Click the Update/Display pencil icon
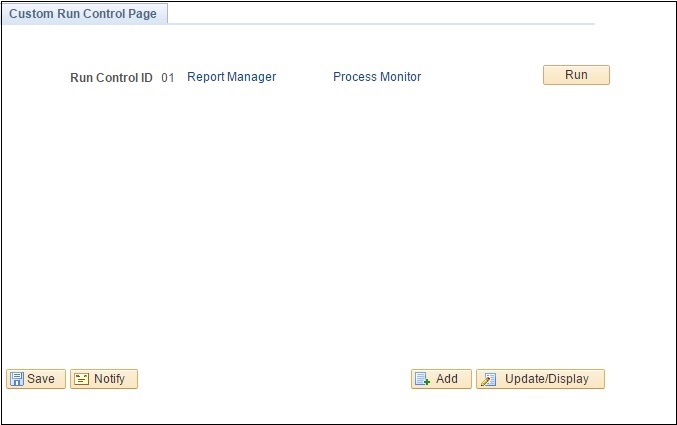 [488, 379]
